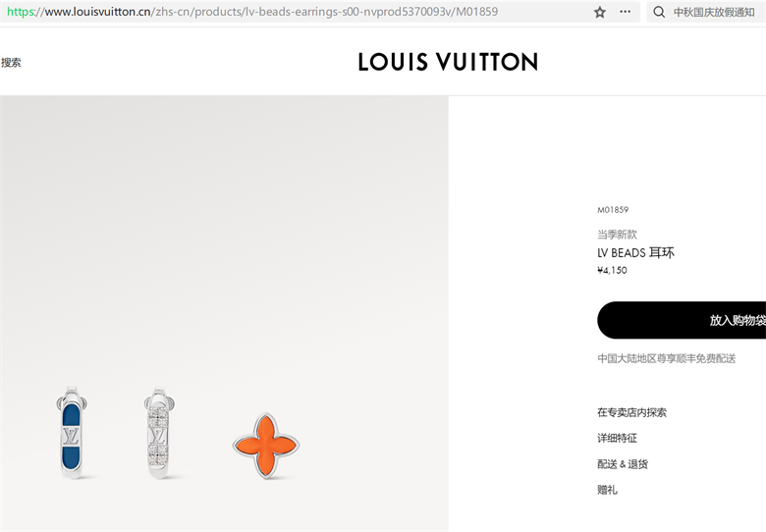Bookmark this page with the star icon
Image resolution: width=766 pixels, height=532 pixels.
[600, 12]
